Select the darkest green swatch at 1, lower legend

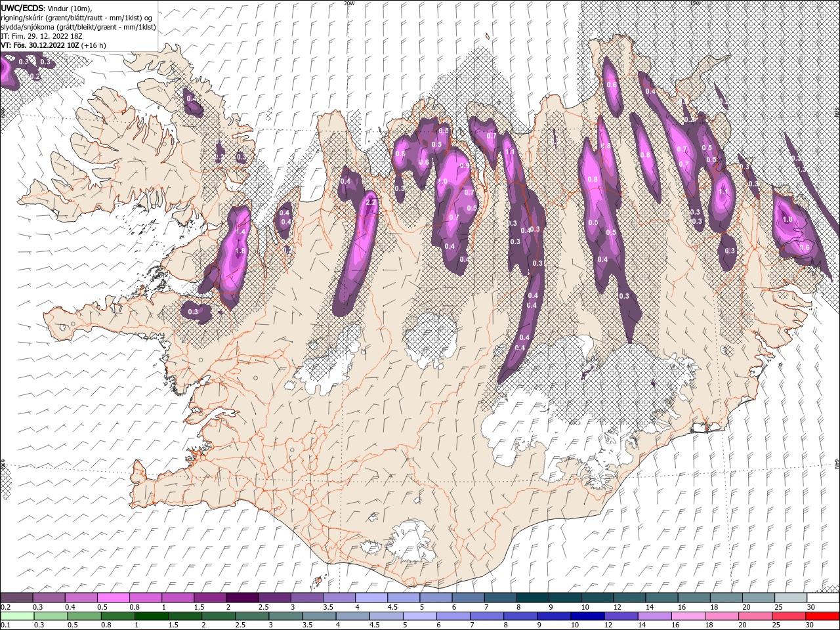pos(151,616)
